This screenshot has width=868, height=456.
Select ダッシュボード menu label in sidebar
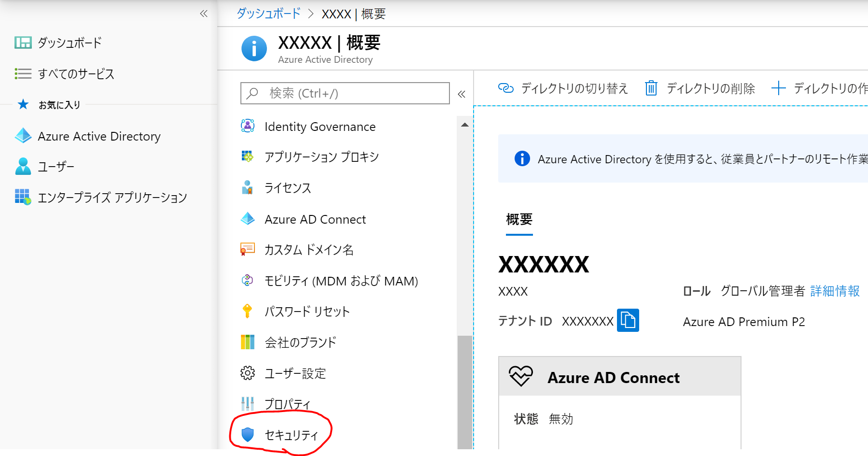point(70,43)
